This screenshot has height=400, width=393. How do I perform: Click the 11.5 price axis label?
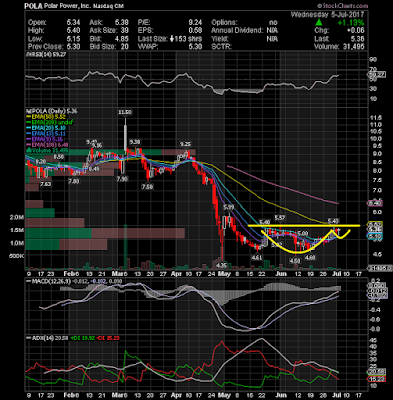point(376,118)
